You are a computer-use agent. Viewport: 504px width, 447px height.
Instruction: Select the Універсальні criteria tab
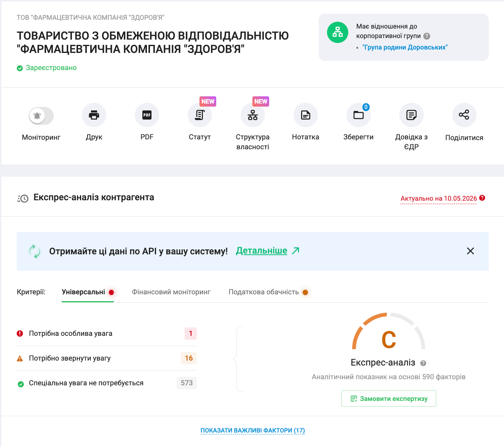pos(88,292)
